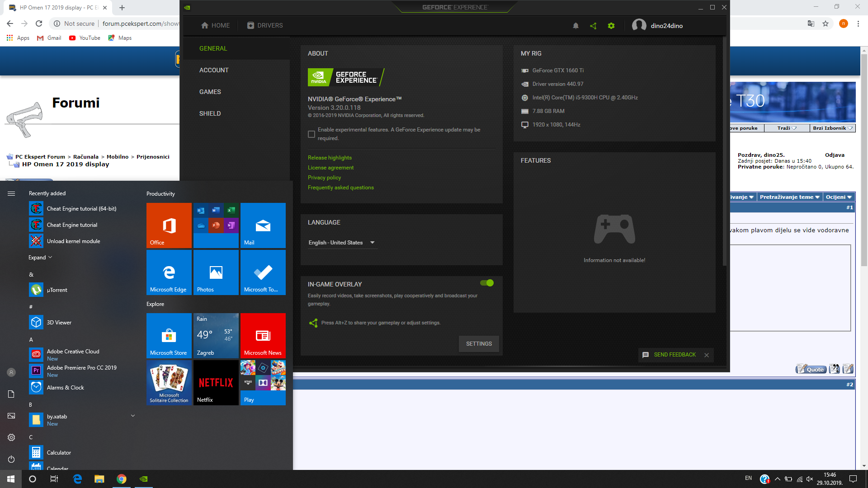868x488 pixels.
Task: Click the SEND FEEDBACK button
Action: pyautogui.click(x=675, y=355)
